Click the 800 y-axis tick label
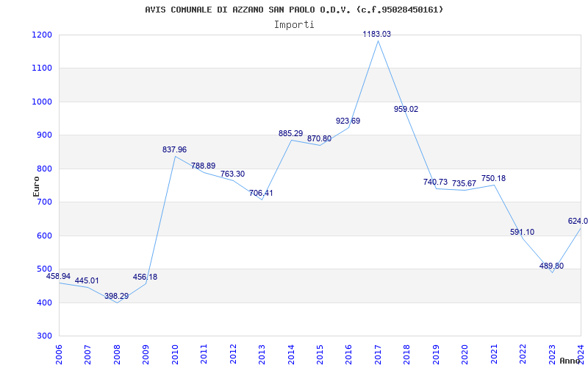 [46, 169]
